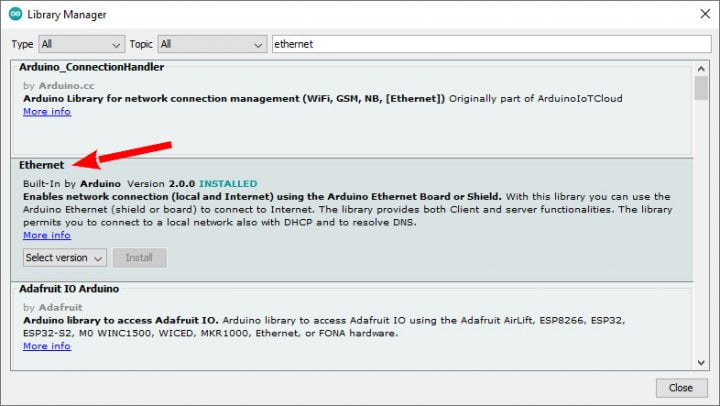This screenshot has width=720, height=406.
Task: Open the Type filter dropdown
Action: pos(81,44)
